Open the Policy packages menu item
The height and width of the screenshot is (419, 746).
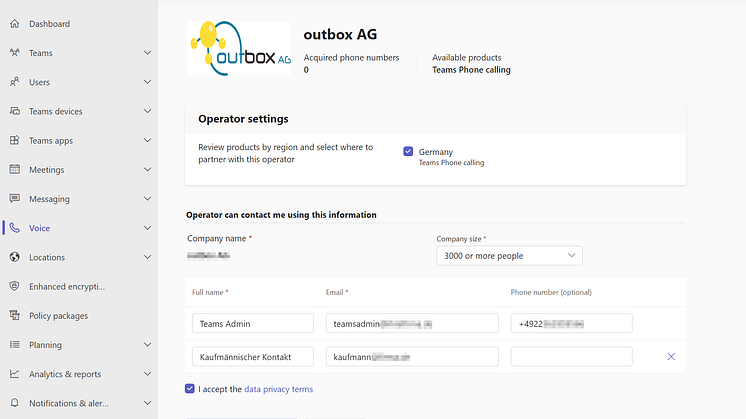point(59,316)
